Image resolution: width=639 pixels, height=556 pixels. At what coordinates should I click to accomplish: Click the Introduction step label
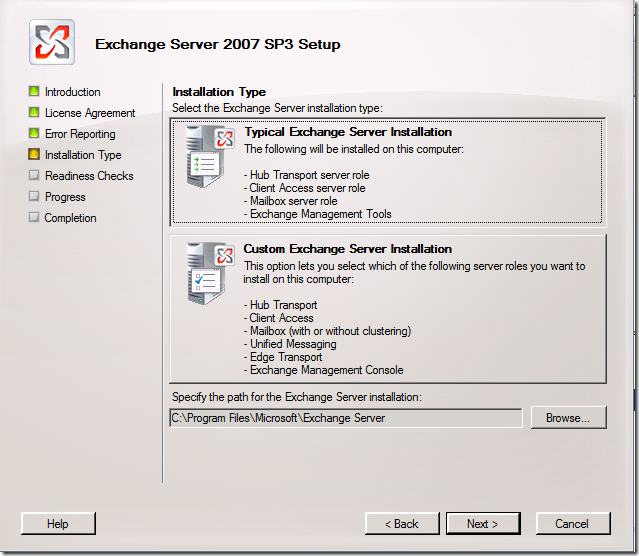coord(73,92)
